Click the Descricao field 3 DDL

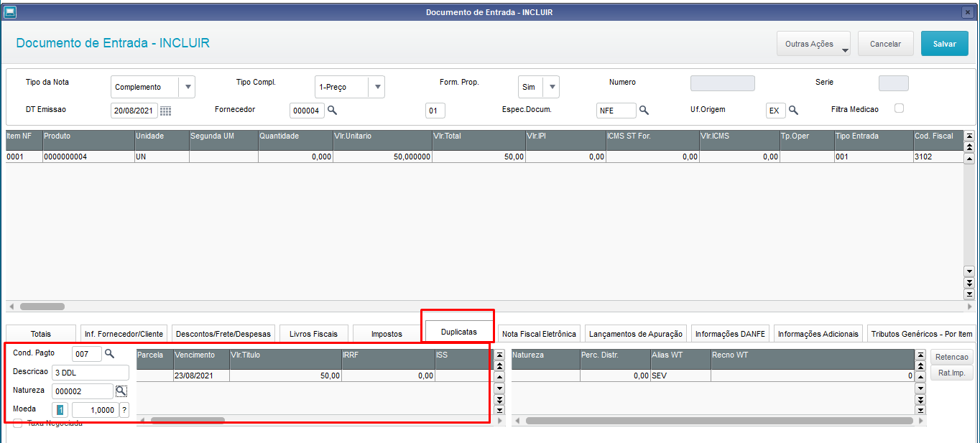coord(91,373)
